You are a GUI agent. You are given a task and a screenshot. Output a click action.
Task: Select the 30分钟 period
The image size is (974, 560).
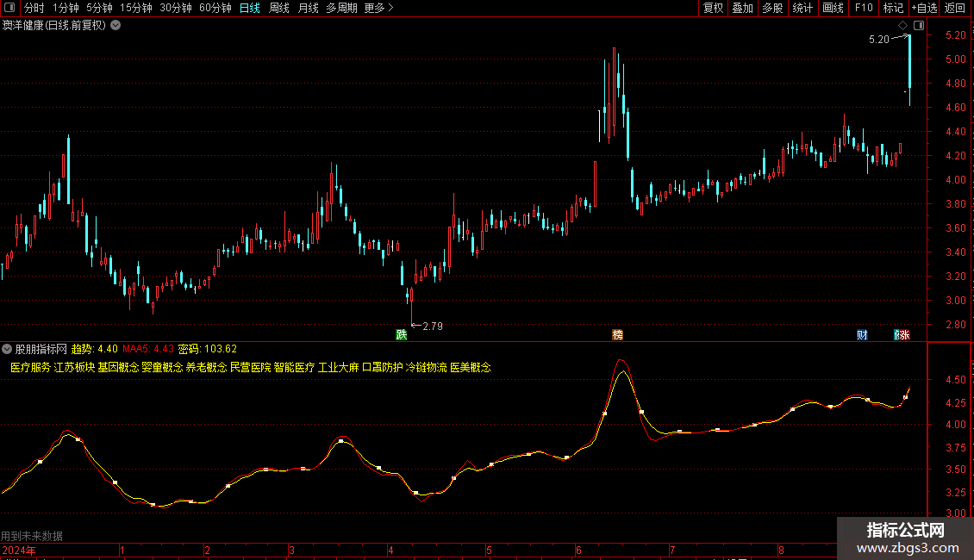point(176,8)
